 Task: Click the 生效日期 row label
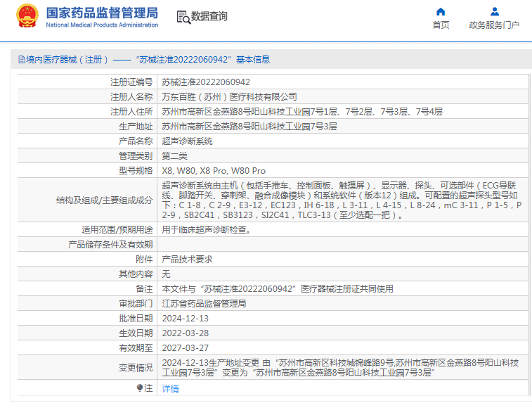click(136, 333)
